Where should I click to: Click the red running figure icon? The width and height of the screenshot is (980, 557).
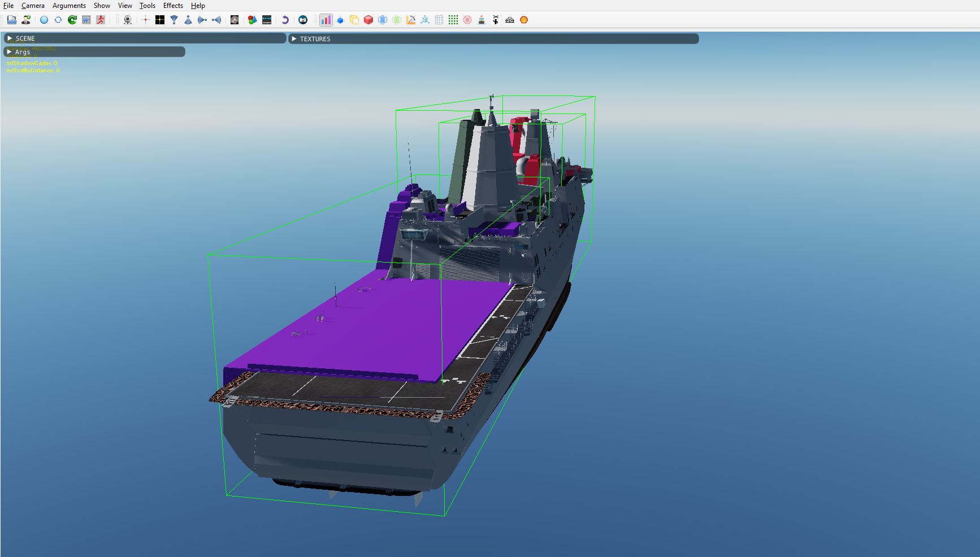pos(101,20)
